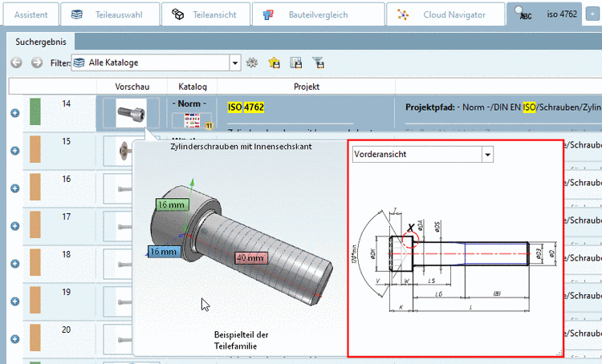The height and width of the screenshot is (364, 602).
Task: Open the Assistent tab
Action: point(31,14)
